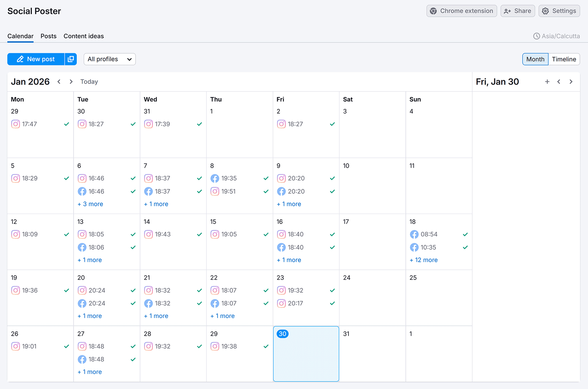The height and width of the screenshot is (389, 588).
Task: Switch to the Posts tab
Action: click(49, 36)
